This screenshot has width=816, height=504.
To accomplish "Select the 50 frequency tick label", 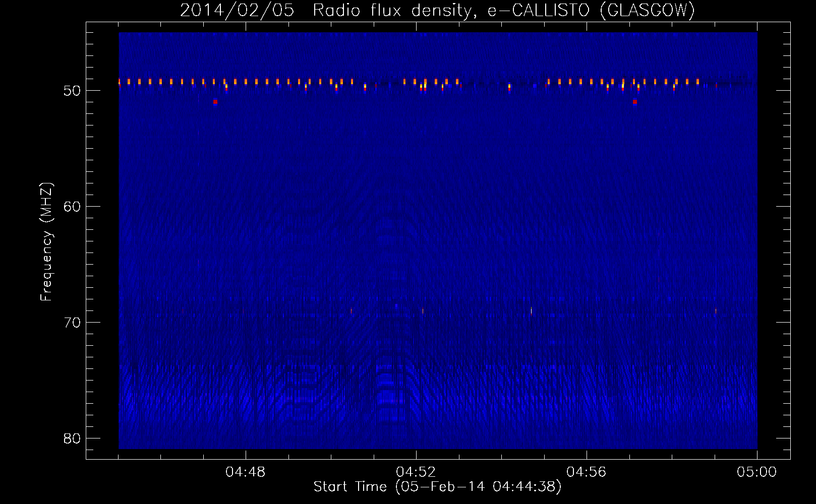I will [72, 91].
